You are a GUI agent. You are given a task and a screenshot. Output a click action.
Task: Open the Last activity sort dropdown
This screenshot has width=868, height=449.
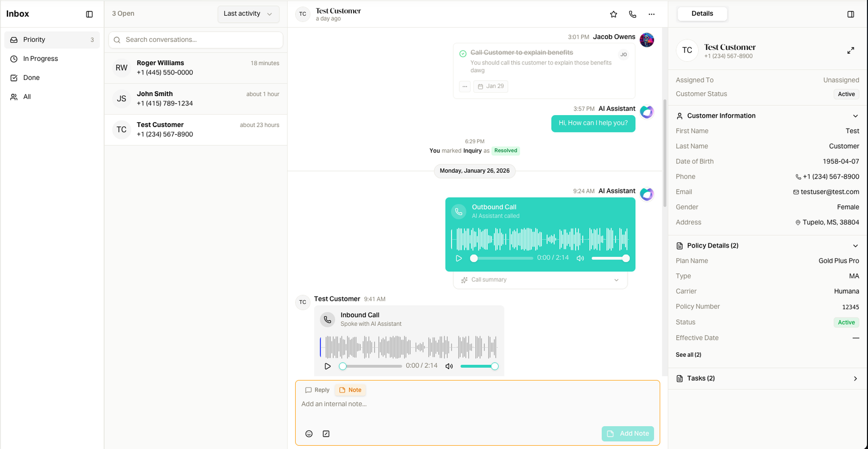[248, 14]
